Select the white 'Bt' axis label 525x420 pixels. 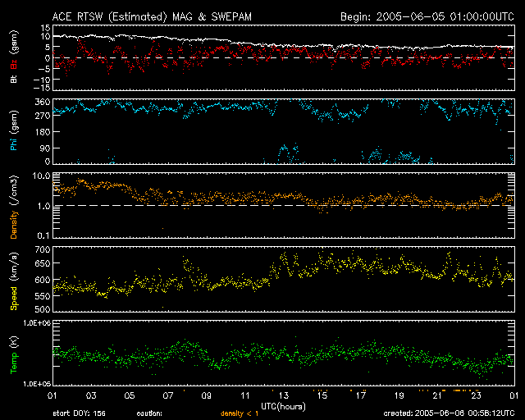point(14,79)
